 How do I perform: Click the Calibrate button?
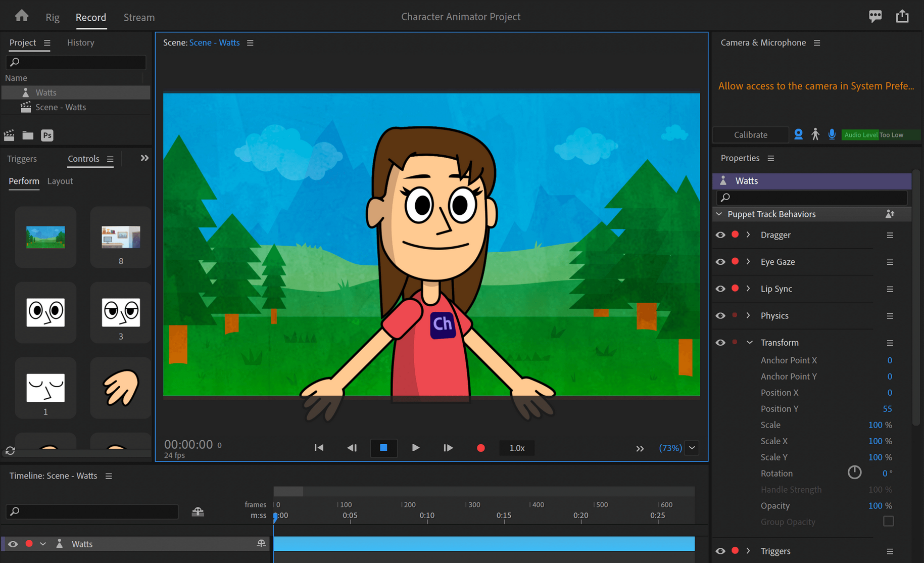pos(751,135)
